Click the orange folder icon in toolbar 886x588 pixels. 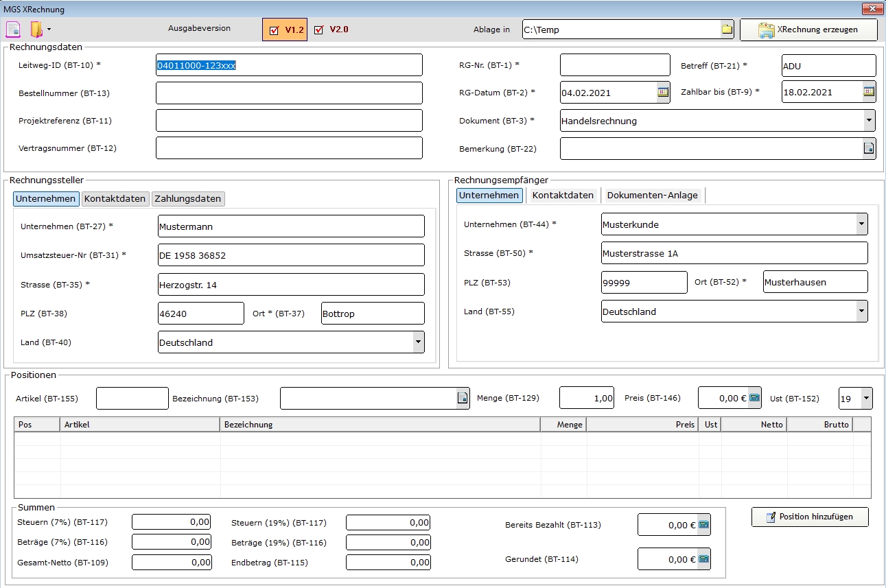tap(36, 30)
